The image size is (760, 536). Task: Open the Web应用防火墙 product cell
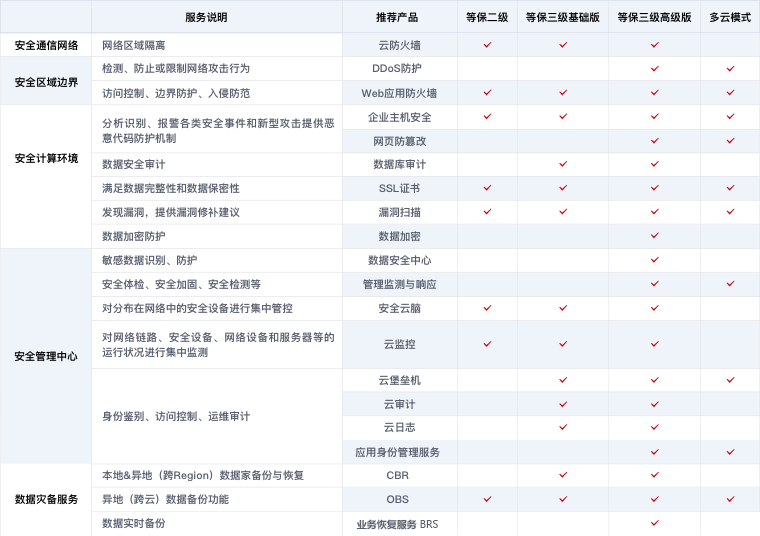[399, 93]
